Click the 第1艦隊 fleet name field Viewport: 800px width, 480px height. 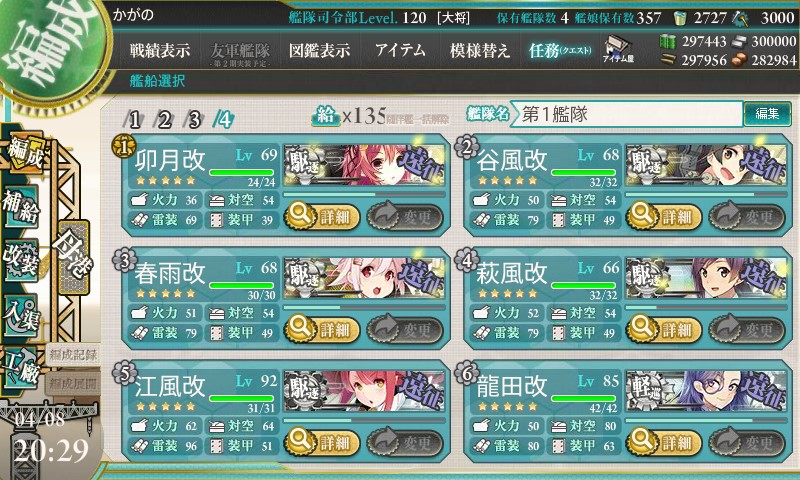[x=627, y=114]
